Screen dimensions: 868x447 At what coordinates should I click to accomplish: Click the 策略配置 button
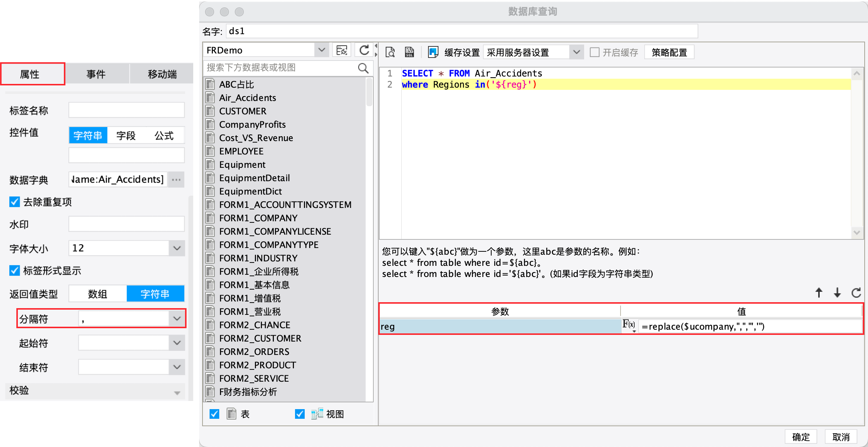pyautogui.click(x=669, y=52)
